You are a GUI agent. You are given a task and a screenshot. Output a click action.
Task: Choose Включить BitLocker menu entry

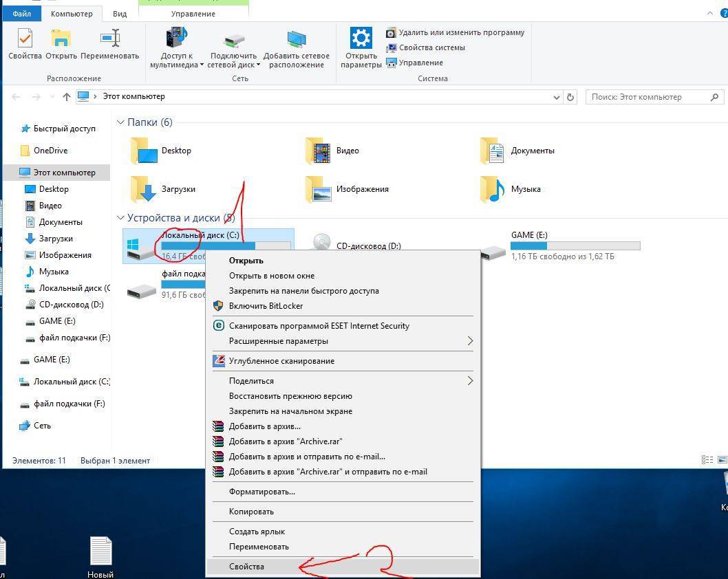(266, 306)
